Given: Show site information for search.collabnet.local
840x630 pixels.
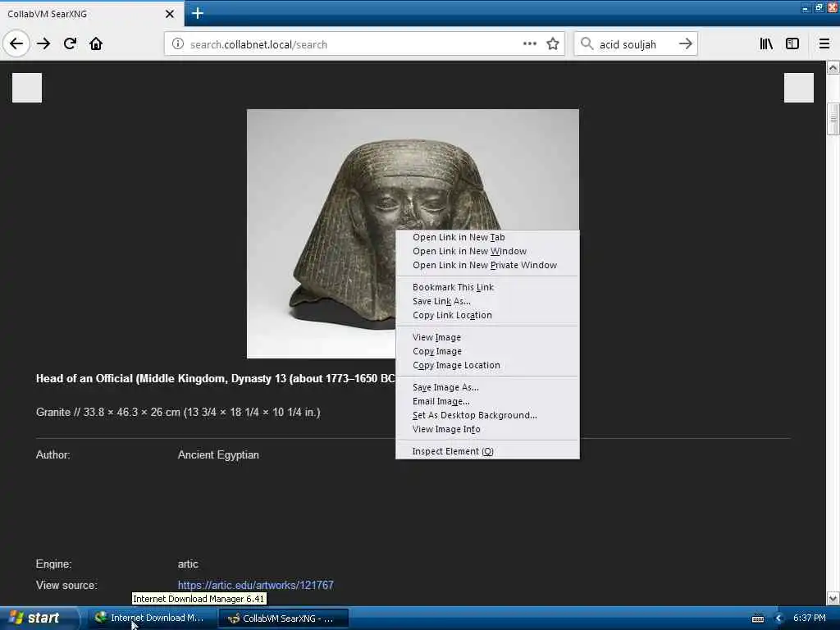Looking at the screenshot, I should [x=177, y=44].
